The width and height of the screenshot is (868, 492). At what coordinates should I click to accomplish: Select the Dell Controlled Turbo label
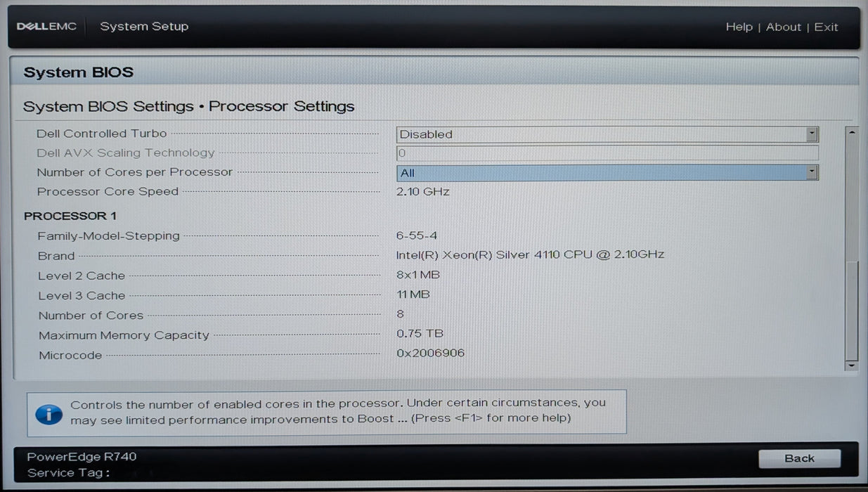click(102, 134)
